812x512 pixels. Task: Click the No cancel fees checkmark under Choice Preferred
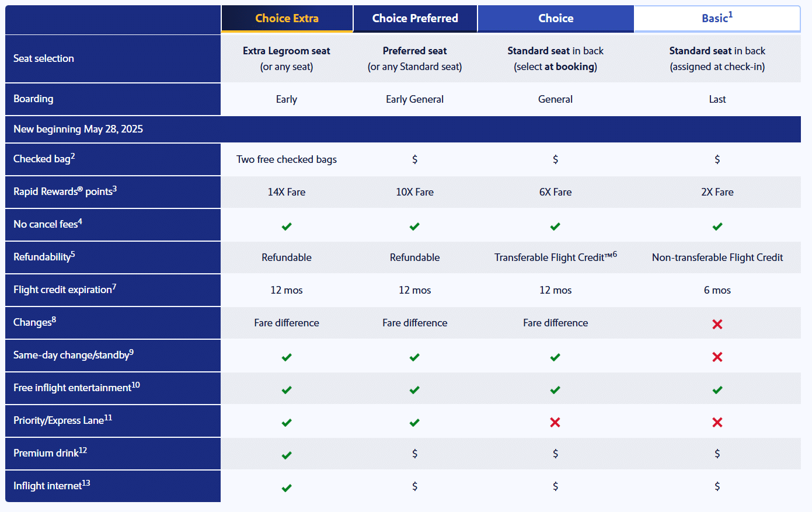click(414, 227)
